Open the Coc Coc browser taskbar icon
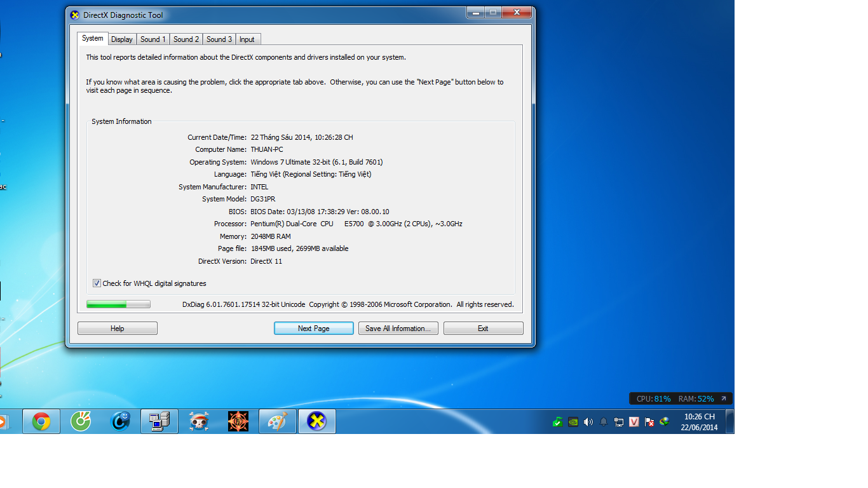Viewport: 868px width, 488px height. pyautogui.click(x=81, y=421)
